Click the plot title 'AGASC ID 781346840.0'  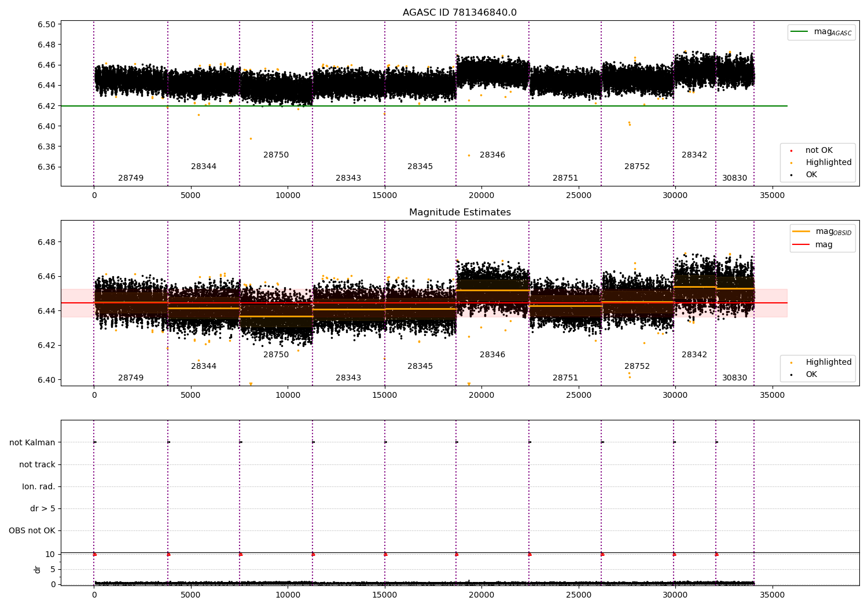pyautogui.click(x=459, y=13)
